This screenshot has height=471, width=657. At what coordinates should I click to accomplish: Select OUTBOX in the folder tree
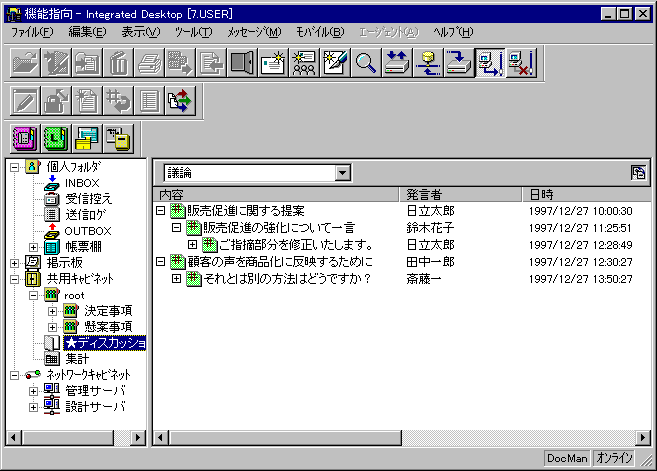[88, 231]
